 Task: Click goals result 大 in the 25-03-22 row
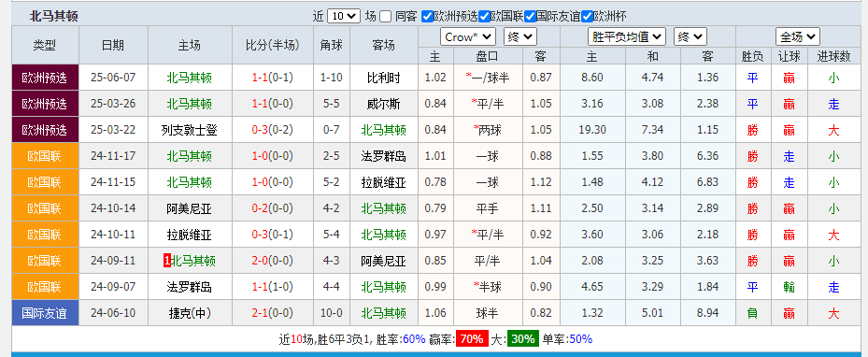833,130
